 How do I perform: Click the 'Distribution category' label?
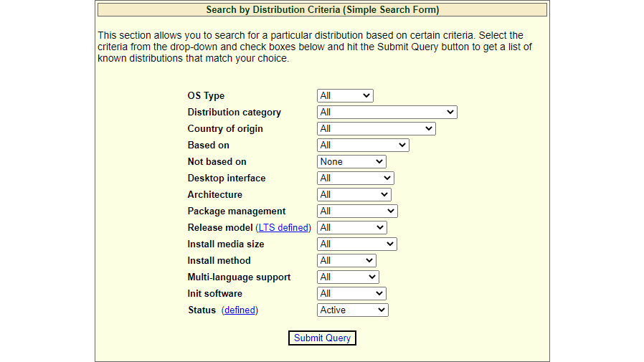pyautogui.click(x=234, y=112)
